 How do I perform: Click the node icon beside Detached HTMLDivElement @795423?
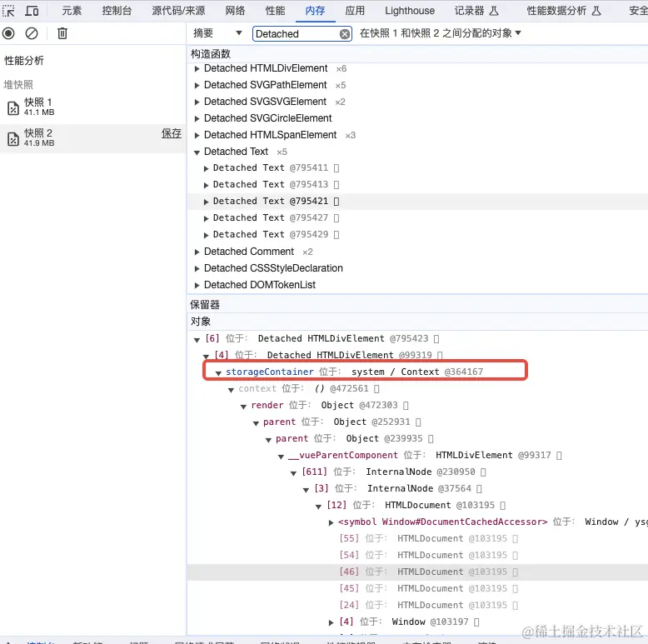[436, 339]
